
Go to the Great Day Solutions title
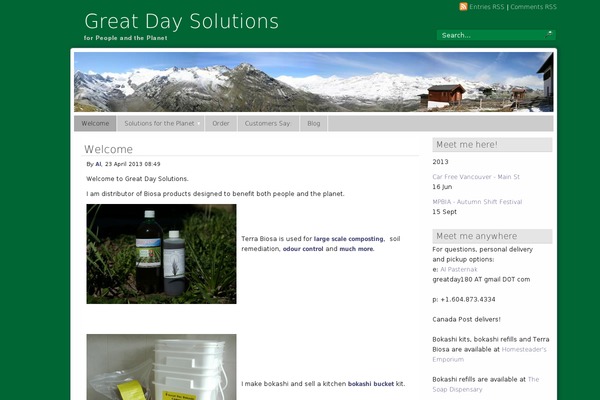click(181, 21)
